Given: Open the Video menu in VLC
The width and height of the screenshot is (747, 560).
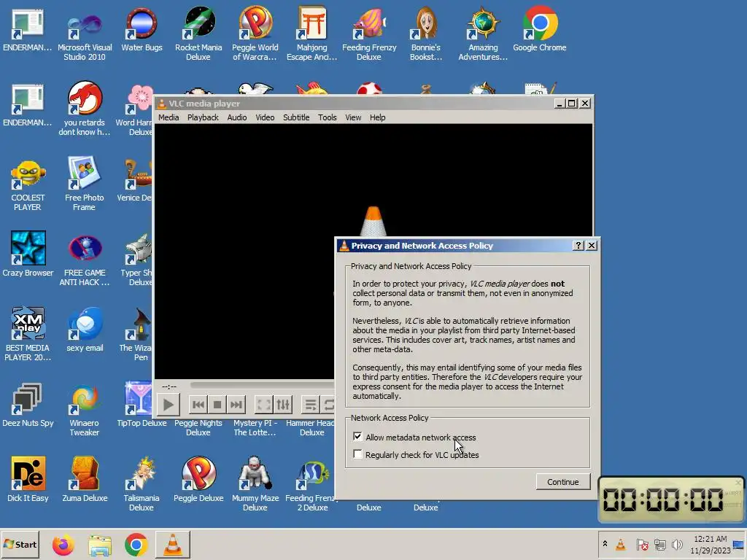Looking at the screenshot, I should (x=265, y=117).
